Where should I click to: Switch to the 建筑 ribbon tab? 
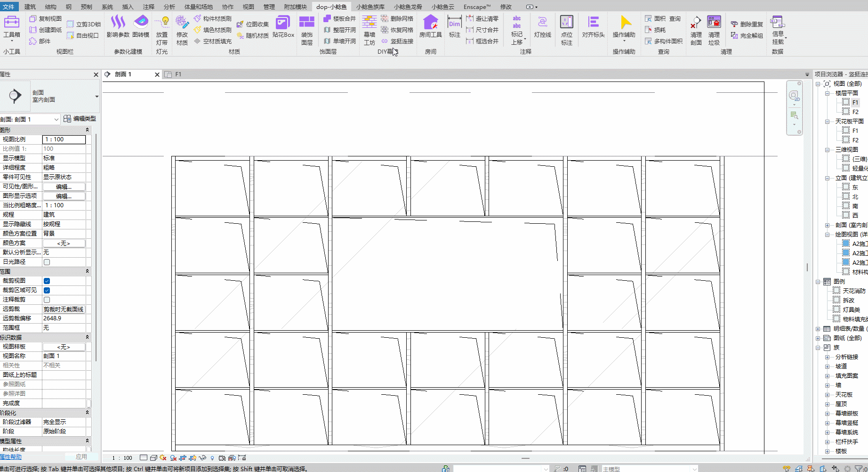(30, 7)
